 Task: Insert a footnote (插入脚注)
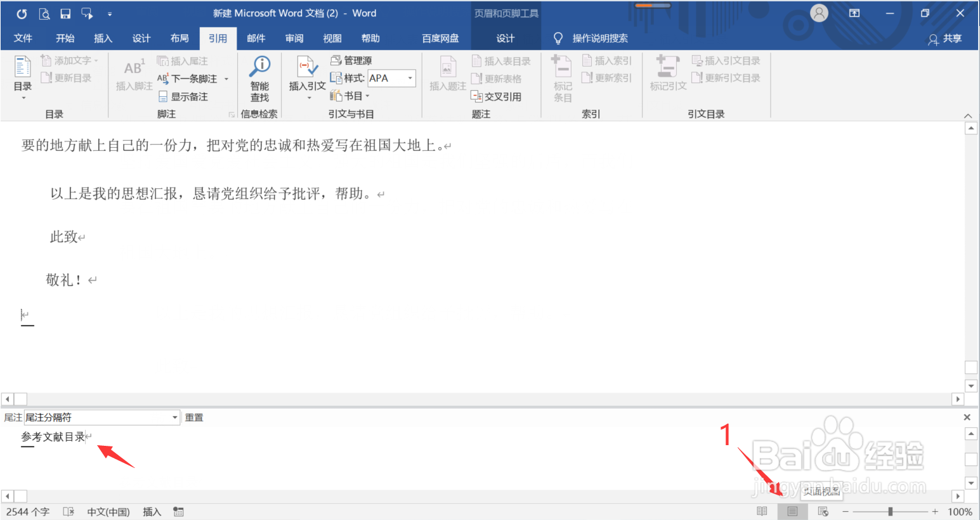click(134, 75)
